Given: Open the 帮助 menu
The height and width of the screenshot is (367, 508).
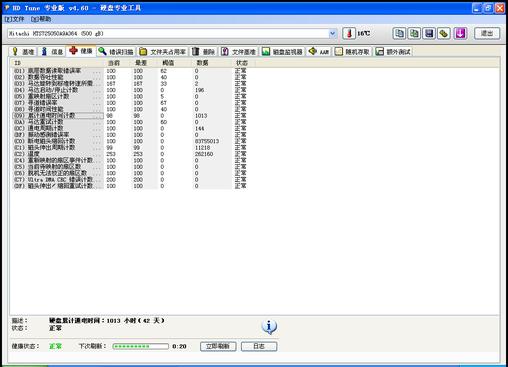Looking at the screenshot, I should tap(41, 19).
